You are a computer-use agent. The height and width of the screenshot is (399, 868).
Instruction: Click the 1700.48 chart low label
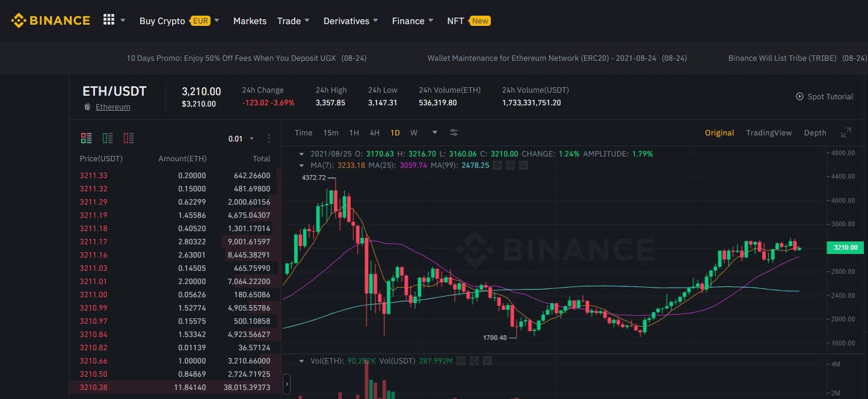click(494, 338)
